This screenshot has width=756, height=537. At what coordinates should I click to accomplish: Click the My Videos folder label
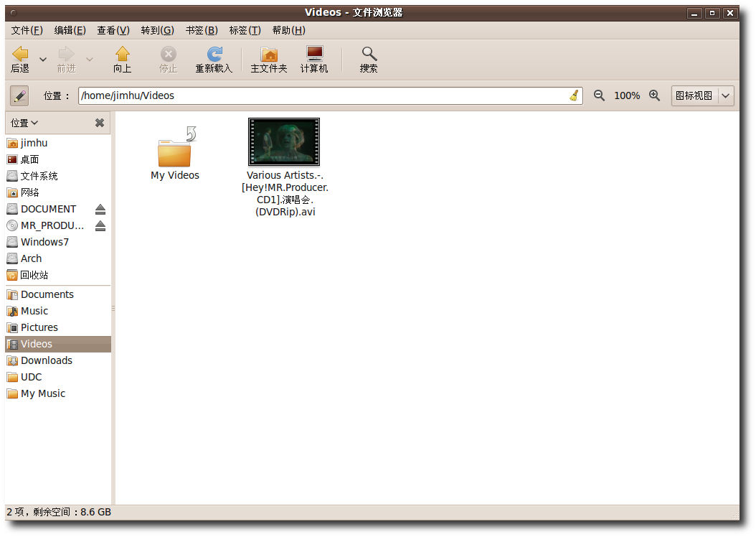coord(175,175)
